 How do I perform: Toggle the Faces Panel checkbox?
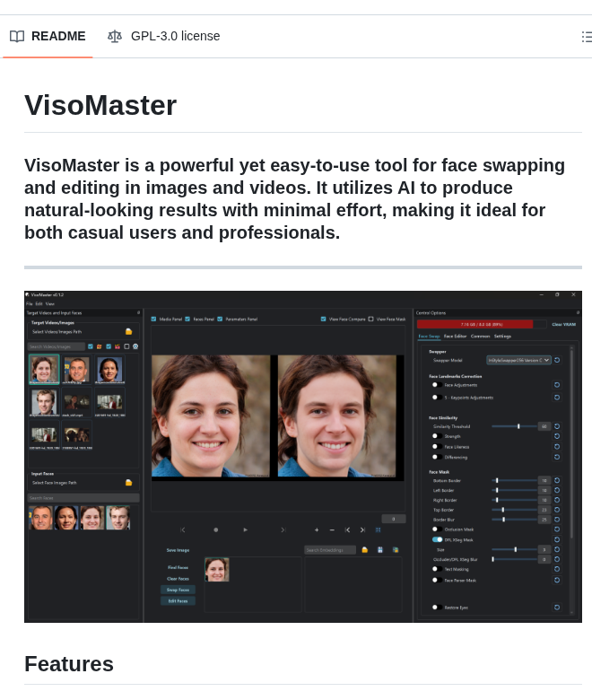[187, 319]
